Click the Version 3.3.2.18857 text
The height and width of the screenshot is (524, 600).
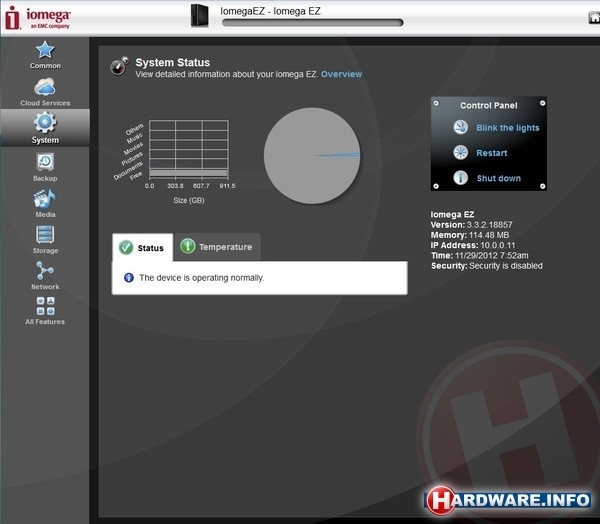(471, 225)
